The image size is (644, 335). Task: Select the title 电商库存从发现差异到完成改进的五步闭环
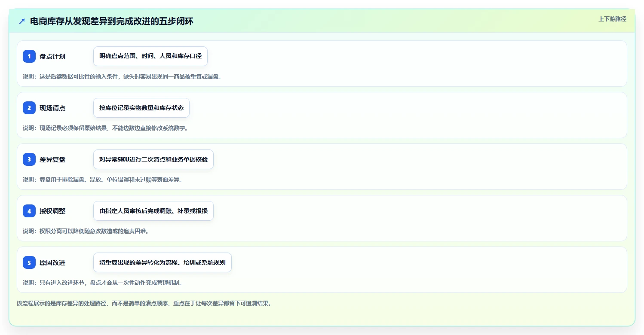(112, 21)
